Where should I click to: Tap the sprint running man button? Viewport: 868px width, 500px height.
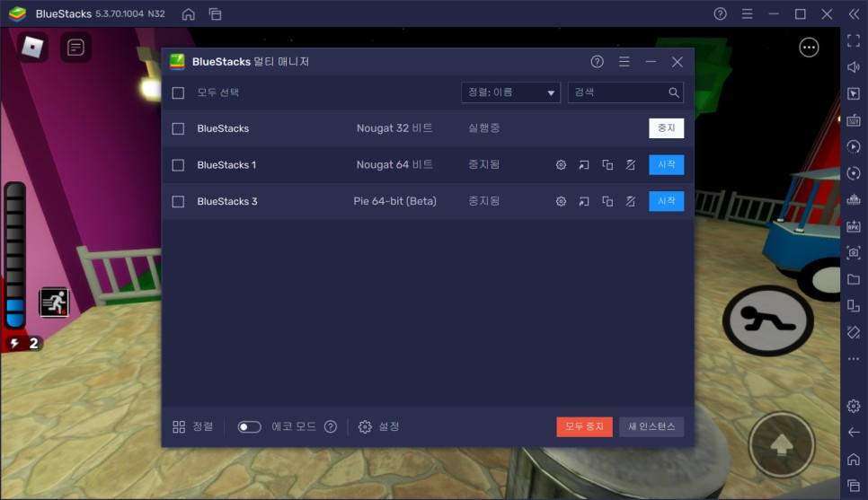[x=54, y=303]
